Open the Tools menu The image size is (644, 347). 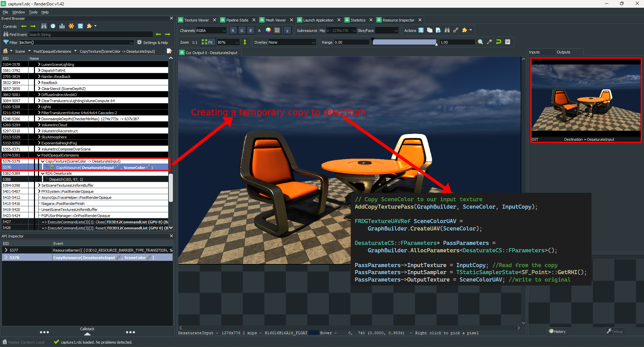pyautogui.click(x=33, y=12)
